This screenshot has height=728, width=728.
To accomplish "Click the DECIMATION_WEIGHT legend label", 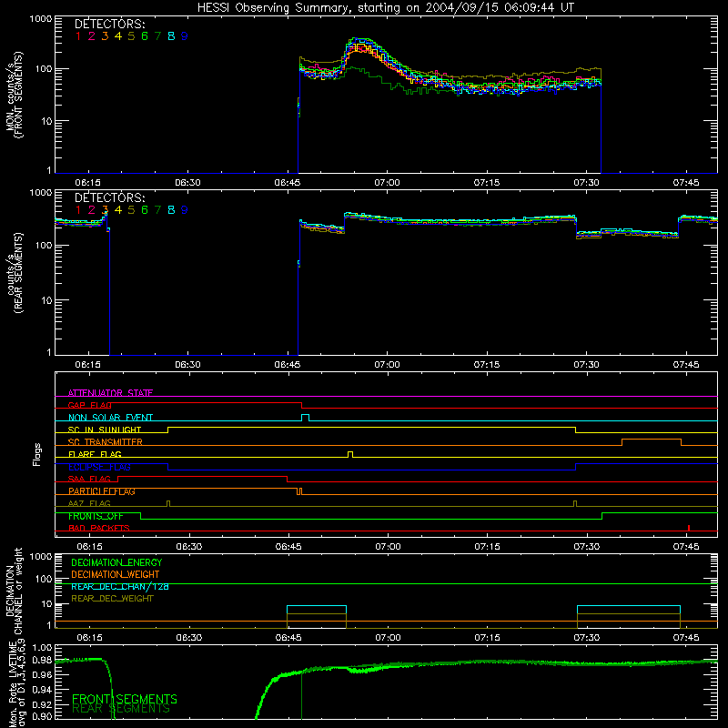I will coord(116,575).
